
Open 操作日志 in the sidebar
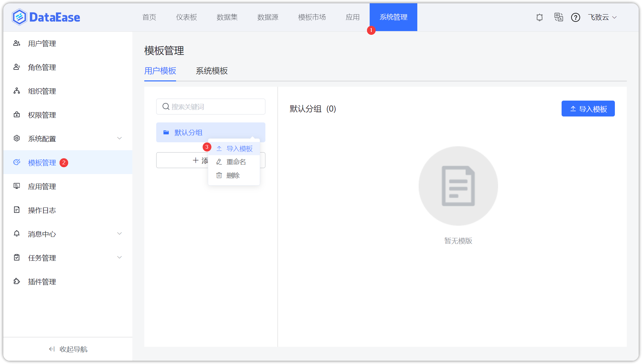[x=68, y=210]
